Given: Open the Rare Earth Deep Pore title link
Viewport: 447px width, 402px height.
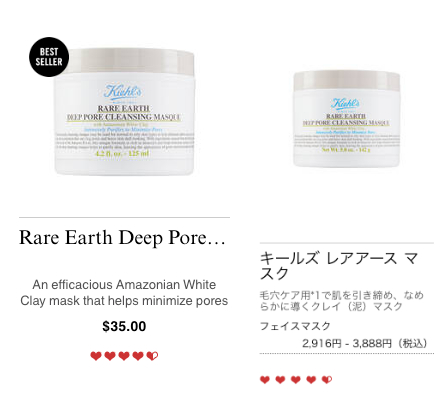Looking at the screenshot, I should pos(122,238).
